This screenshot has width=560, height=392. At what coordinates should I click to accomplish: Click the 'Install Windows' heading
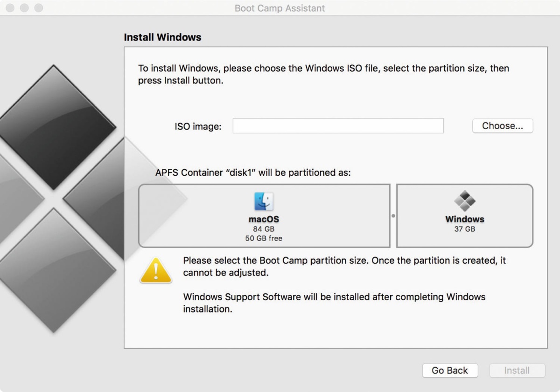point(162,37)
